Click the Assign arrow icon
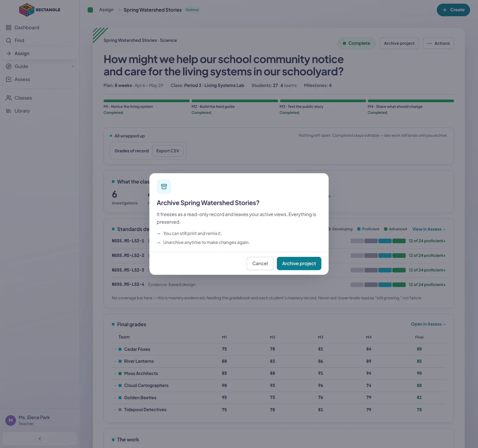The image size is (478, 448). (9, 53)
